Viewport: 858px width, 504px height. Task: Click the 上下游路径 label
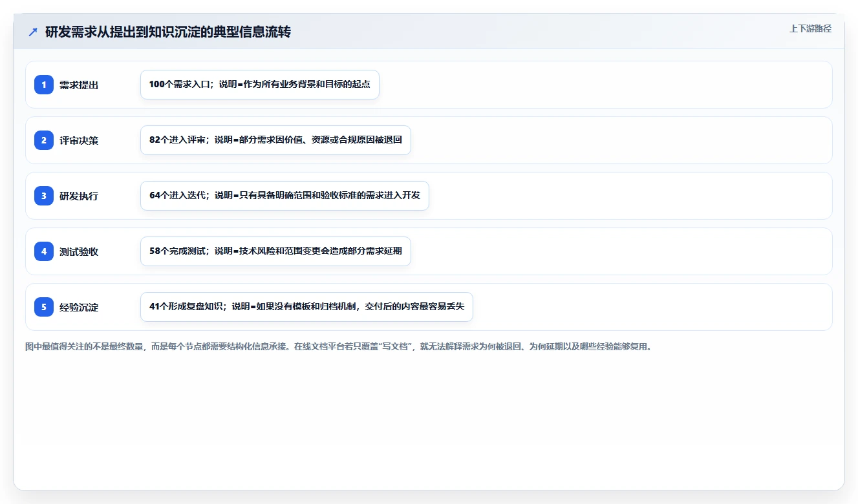(810, 28)
